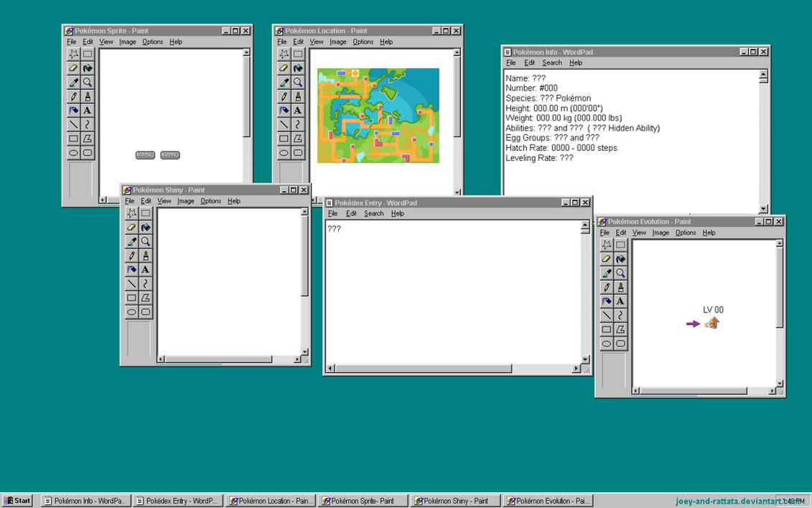Viewport: 812px width, 508px height.
Task: Pick the Eraser tool in Pokémon Shiny Paint
Action: pos(131,227)
